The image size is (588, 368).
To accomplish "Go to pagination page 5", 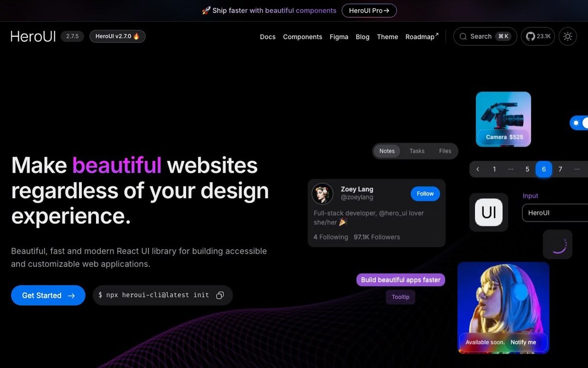I will [527, 169].
